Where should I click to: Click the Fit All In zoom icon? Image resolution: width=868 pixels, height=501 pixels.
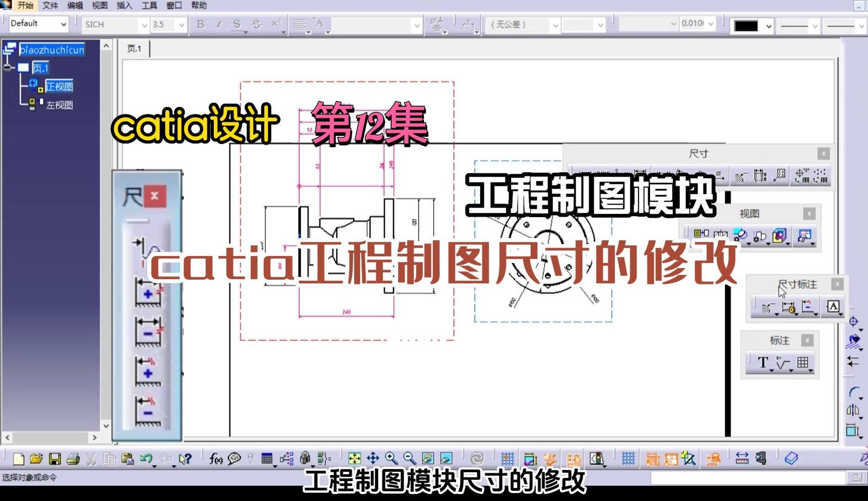pyautogui.click(x=354, y=458)
